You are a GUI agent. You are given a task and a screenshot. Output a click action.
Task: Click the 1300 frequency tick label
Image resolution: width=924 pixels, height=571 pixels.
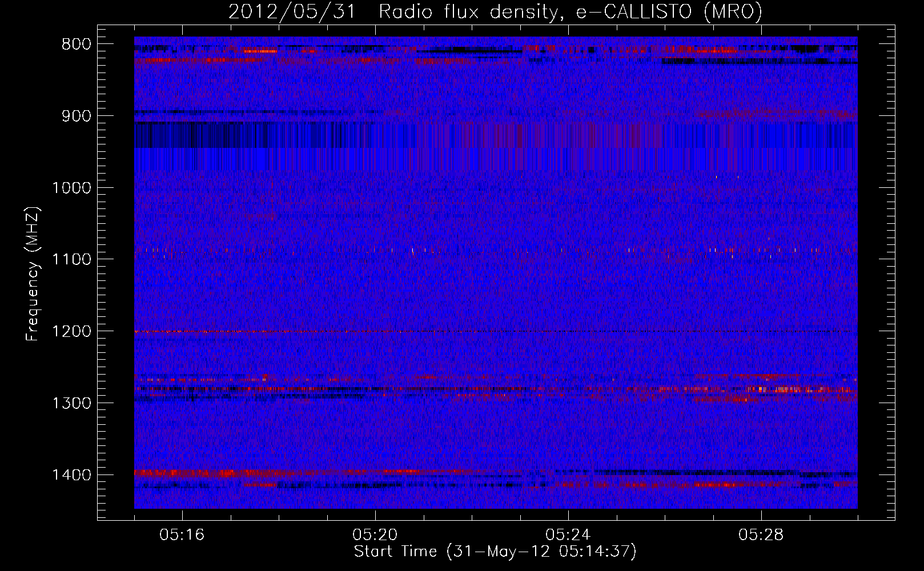pos(71,403)
